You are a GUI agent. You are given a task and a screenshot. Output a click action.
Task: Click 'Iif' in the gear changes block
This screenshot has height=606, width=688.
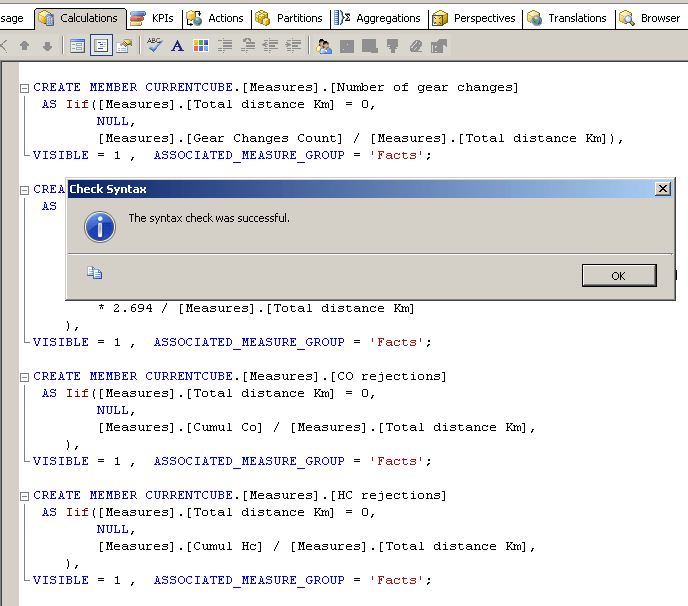[77, 104]
